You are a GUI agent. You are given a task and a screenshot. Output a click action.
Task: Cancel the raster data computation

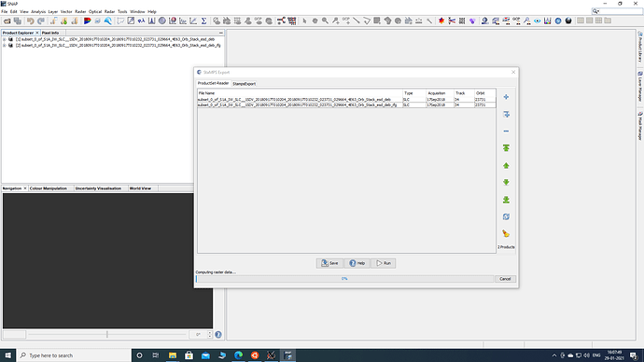(505, 279)
